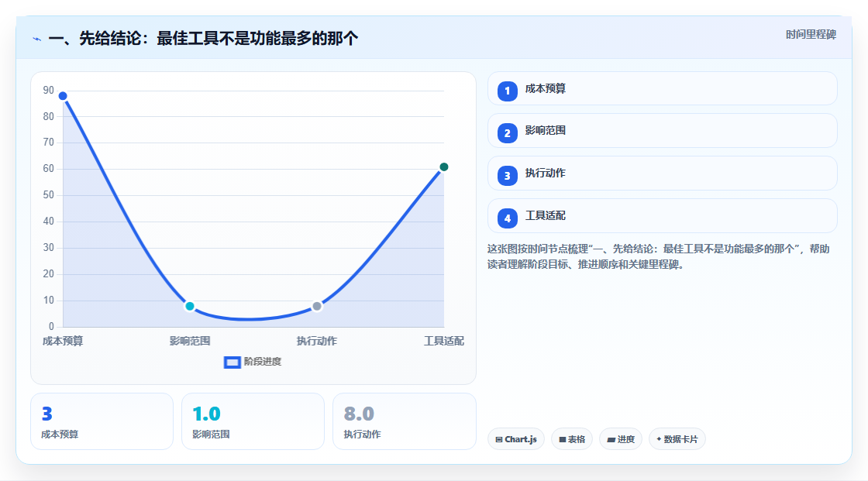
Task: Click the number 1 badge for 成本预算
Action: tap(507, 91)
